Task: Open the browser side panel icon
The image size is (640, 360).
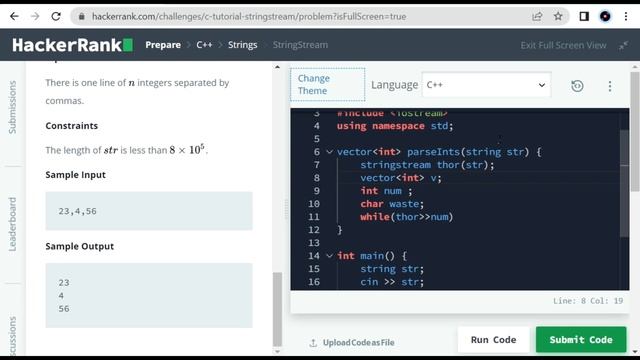Action: [x=584, y=16]
